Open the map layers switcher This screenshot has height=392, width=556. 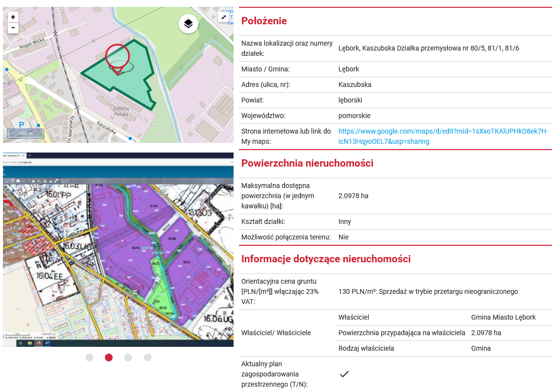click(x=188, y=23)
